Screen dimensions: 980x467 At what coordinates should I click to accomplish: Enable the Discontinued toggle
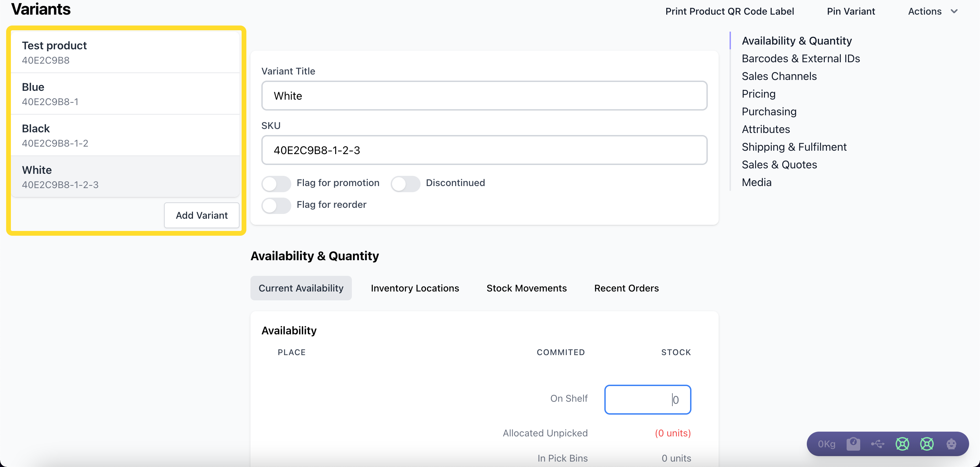[x=405, y=184]
